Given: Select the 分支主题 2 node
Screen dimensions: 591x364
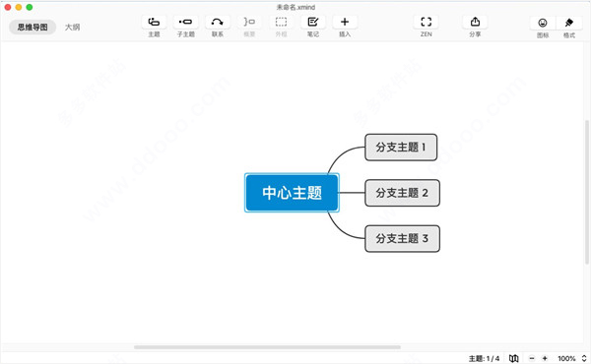Looking at the screenshot, I should (x=402, y=193).
